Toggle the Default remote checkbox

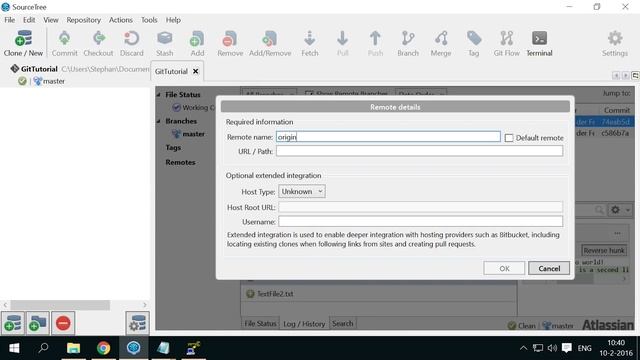tap(509, 138)
